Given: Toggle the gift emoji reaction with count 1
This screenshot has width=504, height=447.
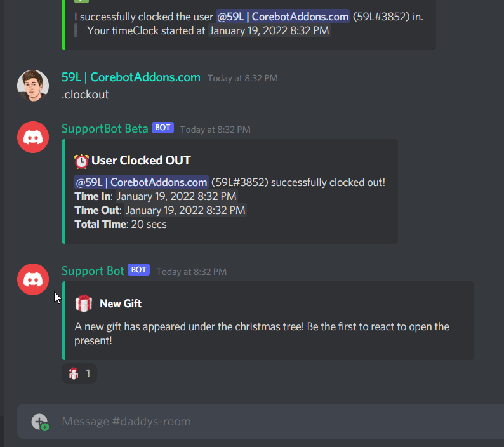Looking at the screenshot, I should [79, 373].
